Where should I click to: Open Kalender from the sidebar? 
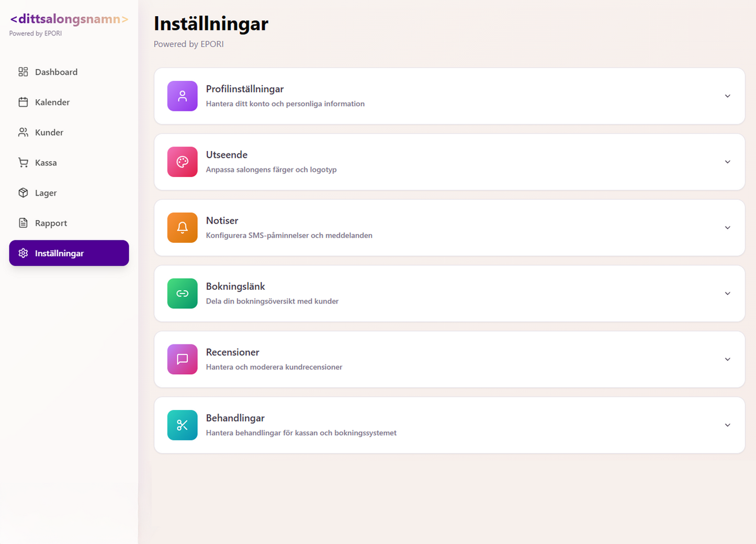[52, 103]
